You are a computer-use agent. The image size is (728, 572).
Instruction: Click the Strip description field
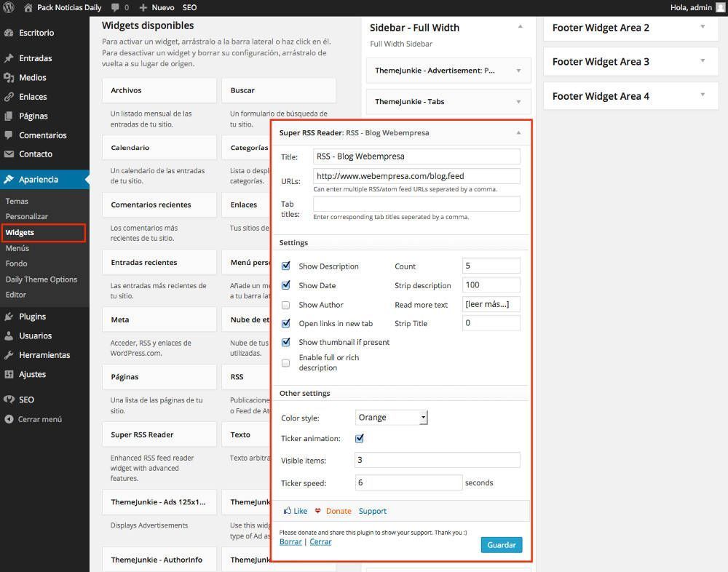click(491, 285)
